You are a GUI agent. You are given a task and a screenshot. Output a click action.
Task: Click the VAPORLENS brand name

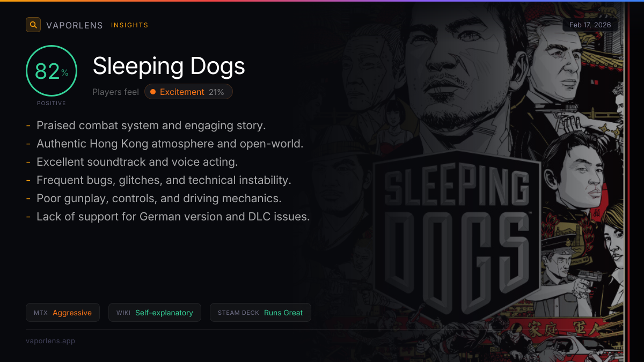(x=75, y=25)
